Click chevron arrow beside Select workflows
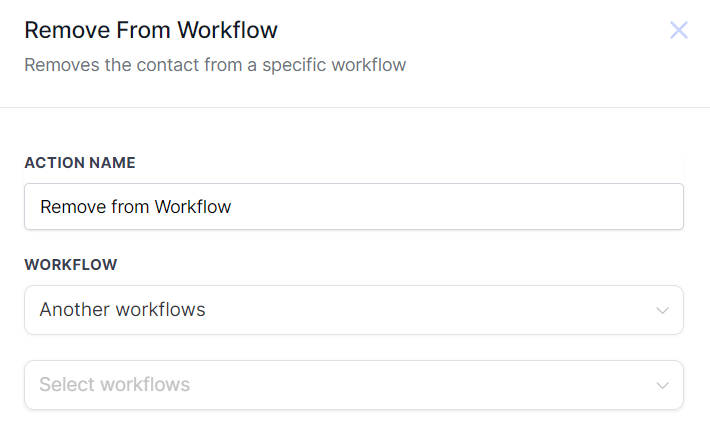The width and height of the screenshot is (710, 421). tap(662, 385)
